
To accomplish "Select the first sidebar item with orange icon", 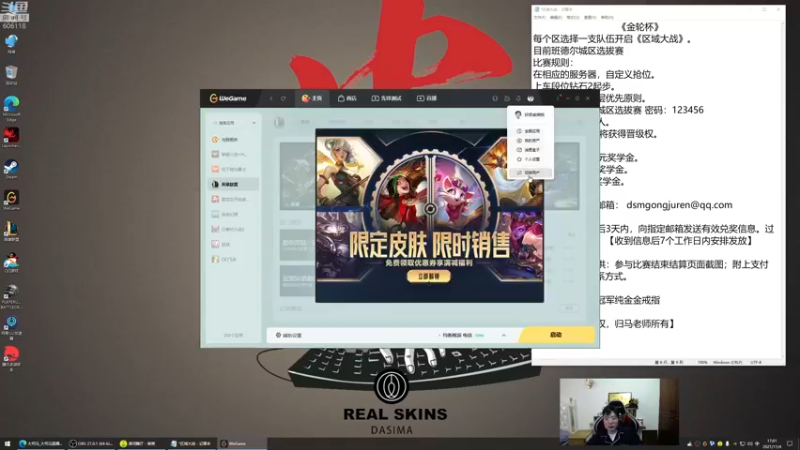I will click(233, 139).
